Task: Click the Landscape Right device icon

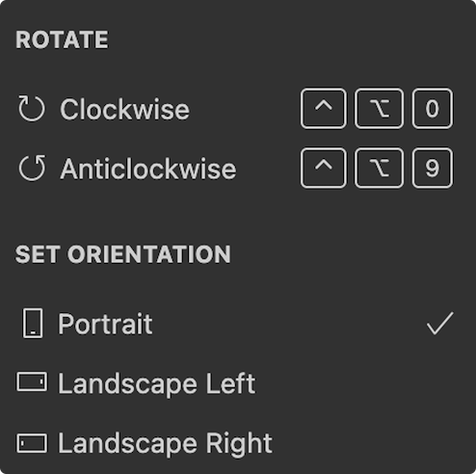Action: [32, 443]
